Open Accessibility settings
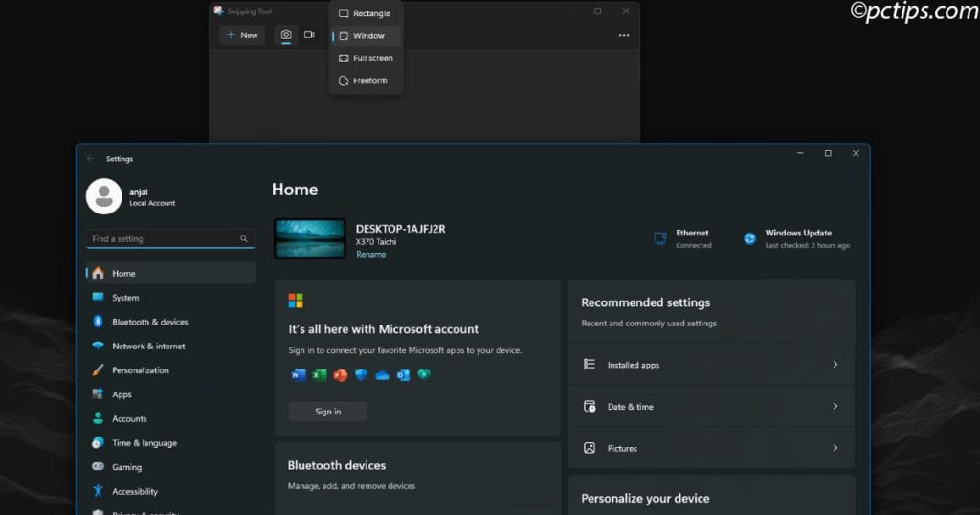The image size is (980, 515). pyautogui.click(x=170, y=491)
